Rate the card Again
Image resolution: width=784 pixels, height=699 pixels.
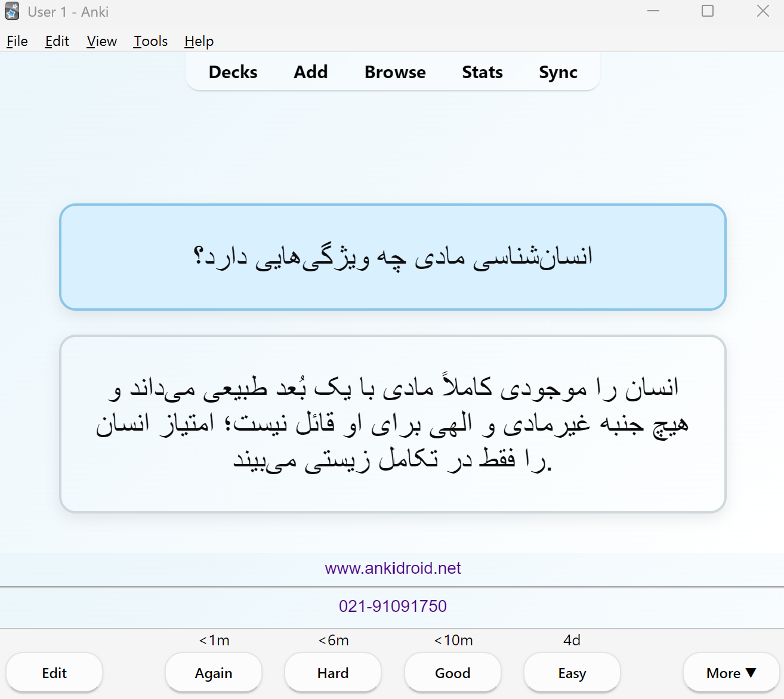coord(214,673)
